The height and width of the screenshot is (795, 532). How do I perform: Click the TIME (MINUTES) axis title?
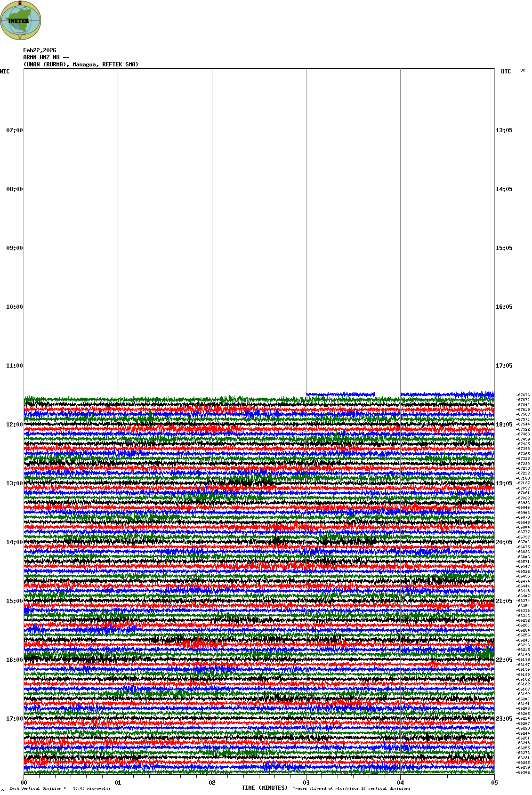click(265, 787)
